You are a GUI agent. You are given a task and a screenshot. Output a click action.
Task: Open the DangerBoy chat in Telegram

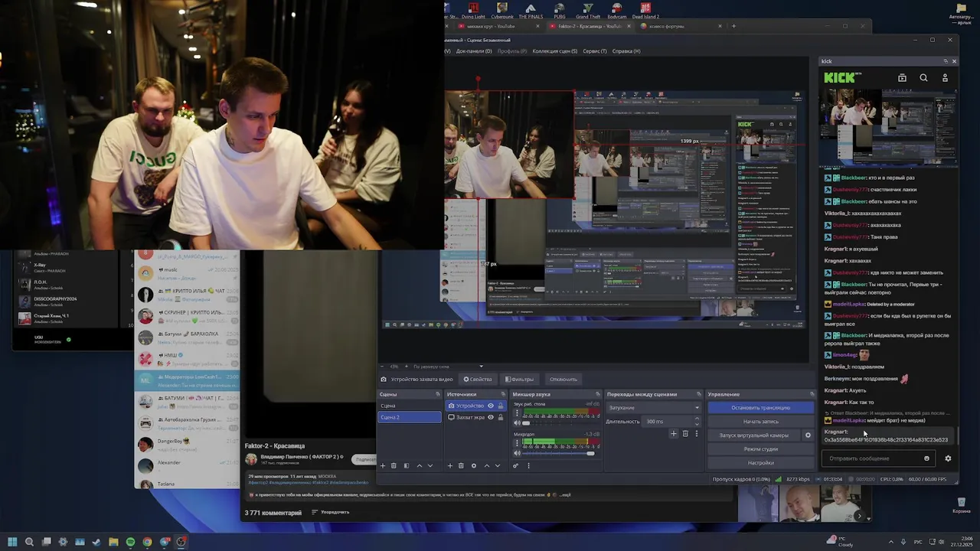[x=188, y=444]
